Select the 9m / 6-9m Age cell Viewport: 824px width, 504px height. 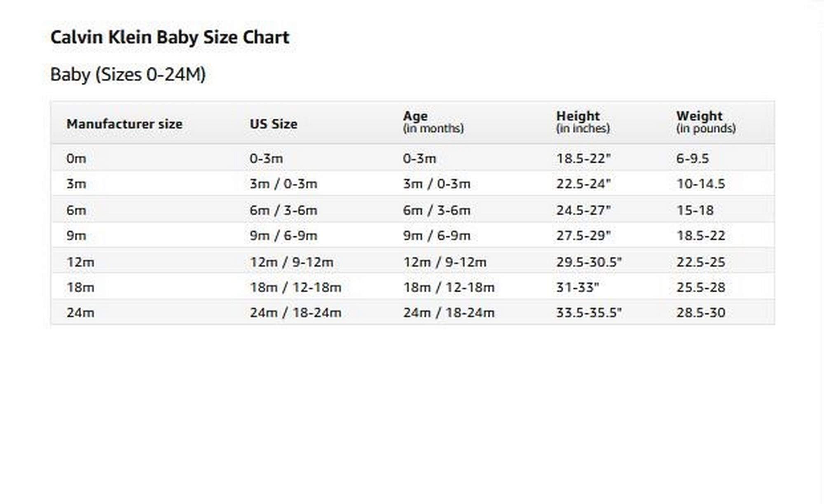tap(437, 236)
